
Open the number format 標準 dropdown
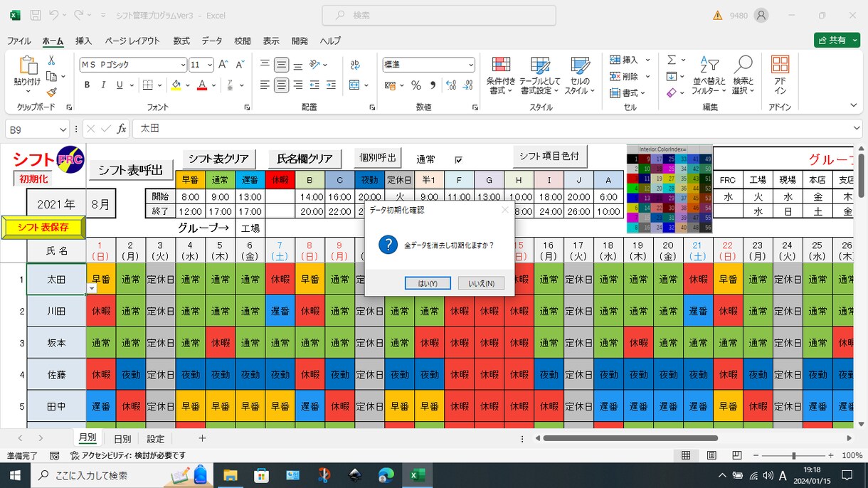click(471, 65)
